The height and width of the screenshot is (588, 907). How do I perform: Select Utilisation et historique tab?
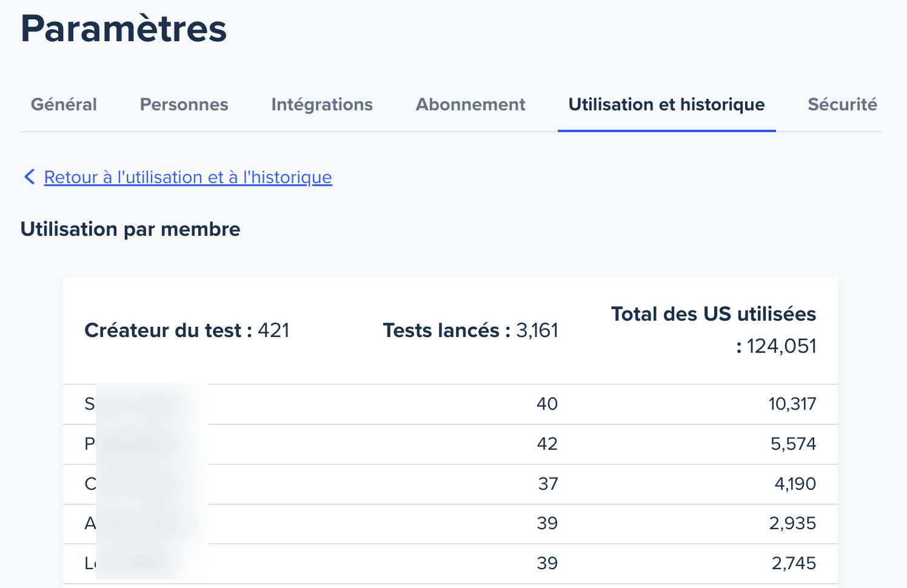click(666, 104)
